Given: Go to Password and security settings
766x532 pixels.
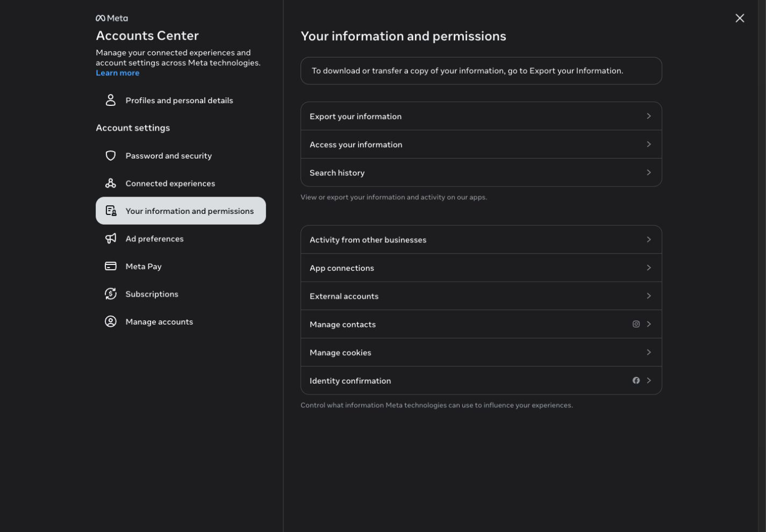Looking at the screenshot, I should tap(181, 156).
